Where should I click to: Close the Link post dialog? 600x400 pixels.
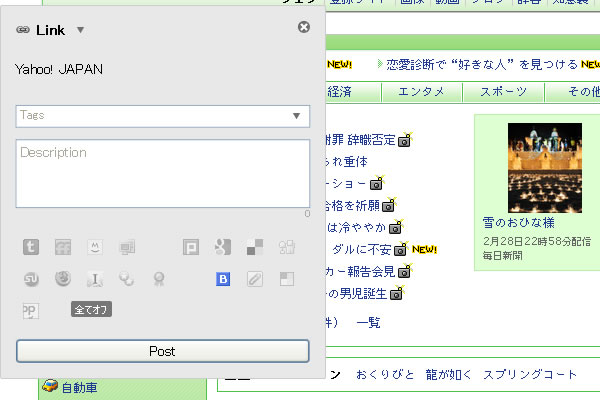[304, 27]
